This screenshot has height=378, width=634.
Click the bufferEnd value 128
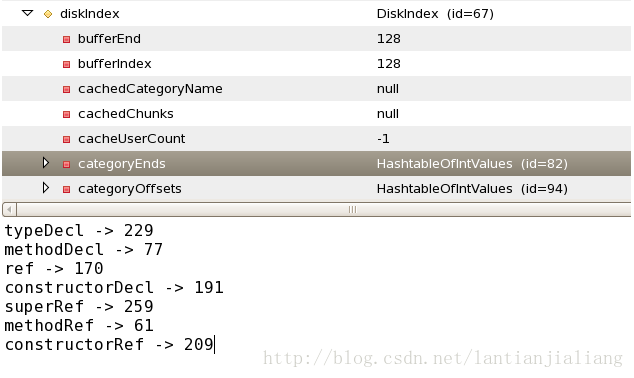point(389,39)
